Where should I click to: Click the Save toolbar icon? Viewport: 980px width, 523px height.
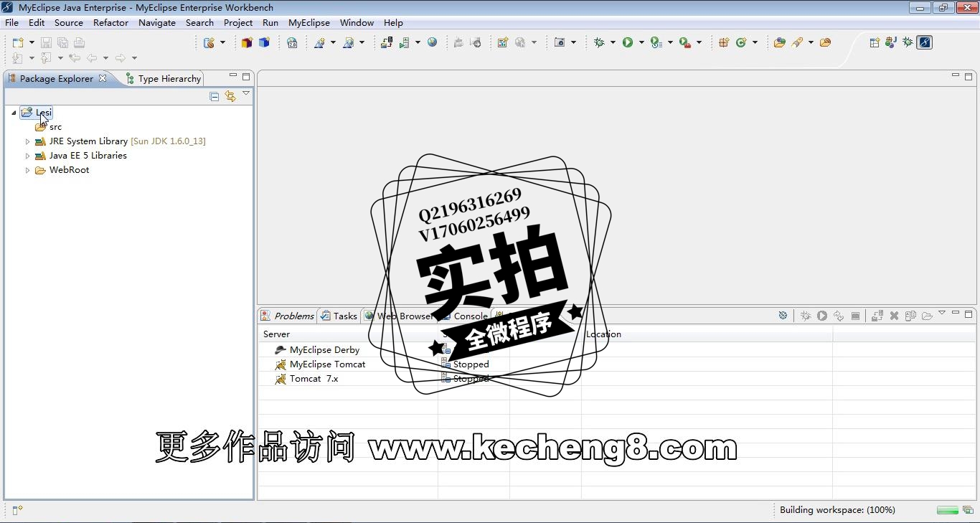[46, 43]
